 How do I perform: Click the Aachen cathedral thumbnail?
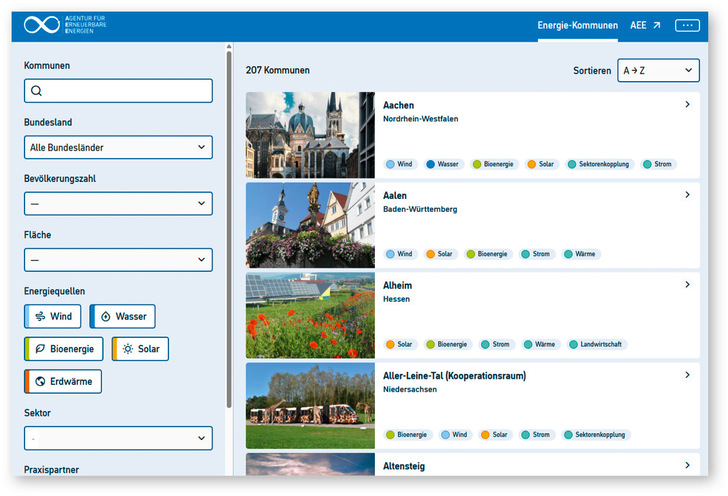310,135
